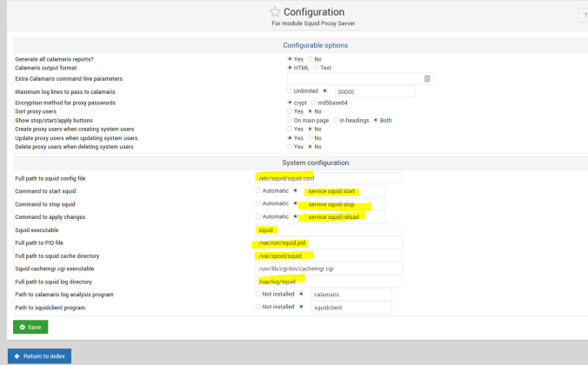Open the filter icon in the page header
This screenshot has height=365, width=588.
pos(585,16)
